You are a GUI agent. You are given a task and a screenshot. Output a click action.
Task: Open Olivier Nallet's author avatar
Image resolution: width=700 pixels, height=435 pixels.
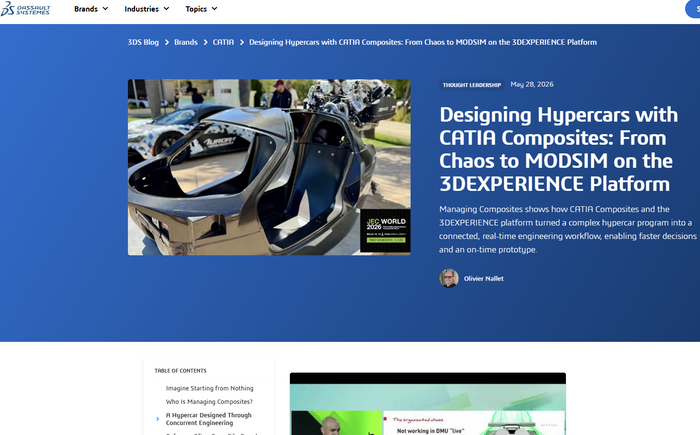pyautogui.click(x=449, y=278)
